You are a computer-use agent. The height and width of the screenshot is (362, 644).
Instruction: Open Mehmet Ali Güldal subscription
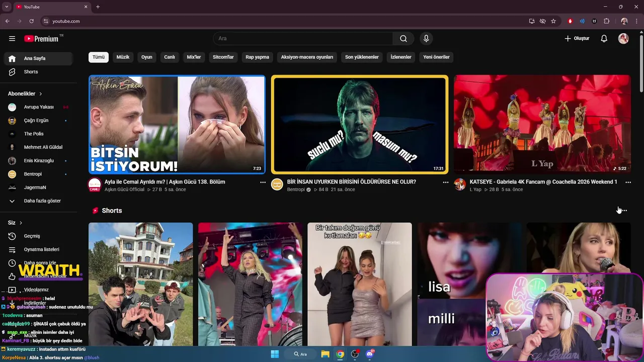(x=38, y=147)
